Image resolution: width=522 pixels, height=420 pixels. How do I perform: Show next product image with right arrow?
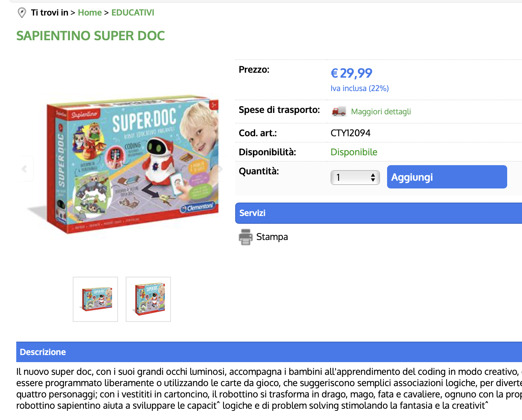coord(220,169)
